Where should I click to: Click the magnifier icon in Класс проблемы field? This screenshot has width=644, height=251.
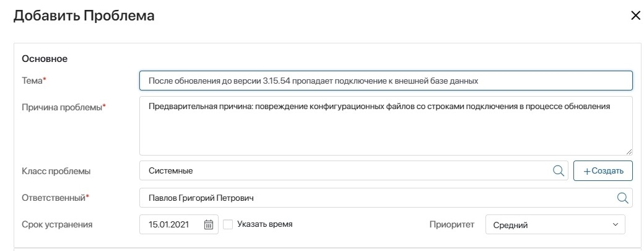pyautogui.click(x=558, y=170)
